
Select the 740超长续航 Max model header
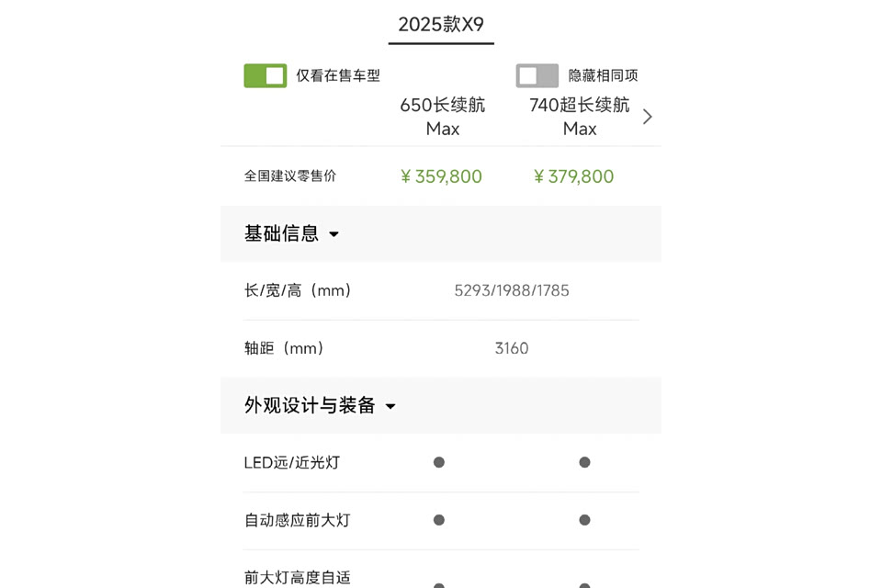580,117
